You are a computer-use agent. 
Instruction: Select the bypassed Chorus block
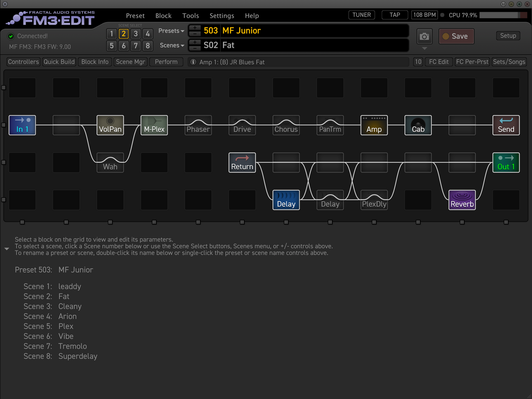click(x=286, y=125)
